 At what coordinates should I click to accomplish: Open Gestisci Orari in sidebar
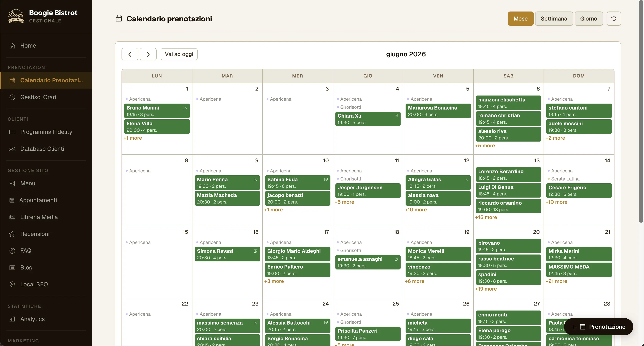coord(46,97)
